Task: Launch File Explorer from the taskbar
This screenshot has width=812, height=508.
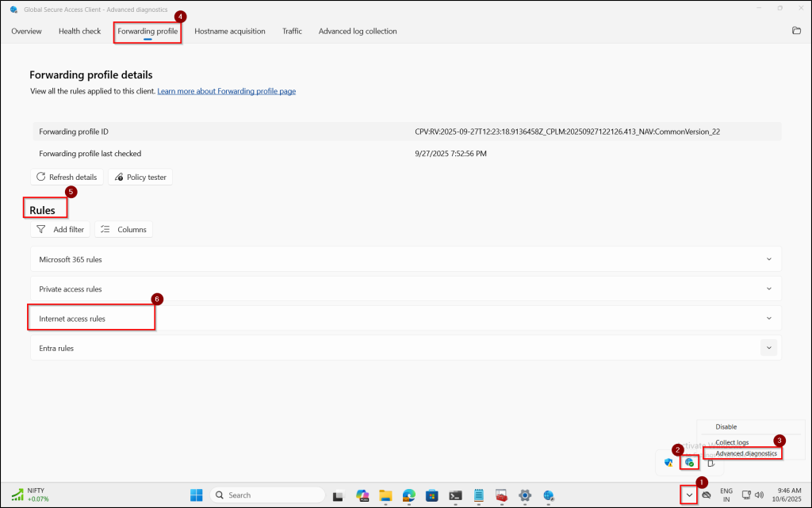Action: pyautogui.click(x=386, y=495)
